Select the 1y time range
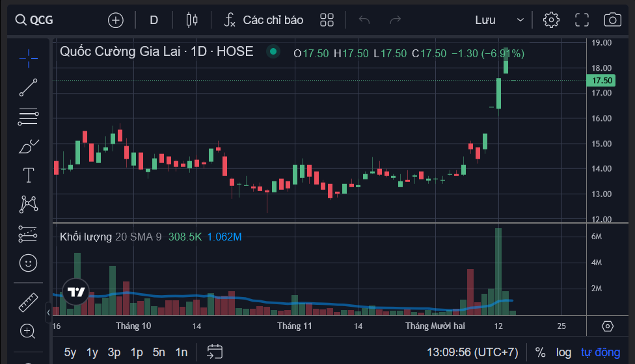This screenshot has height=364, width=635. click(92, 352)
